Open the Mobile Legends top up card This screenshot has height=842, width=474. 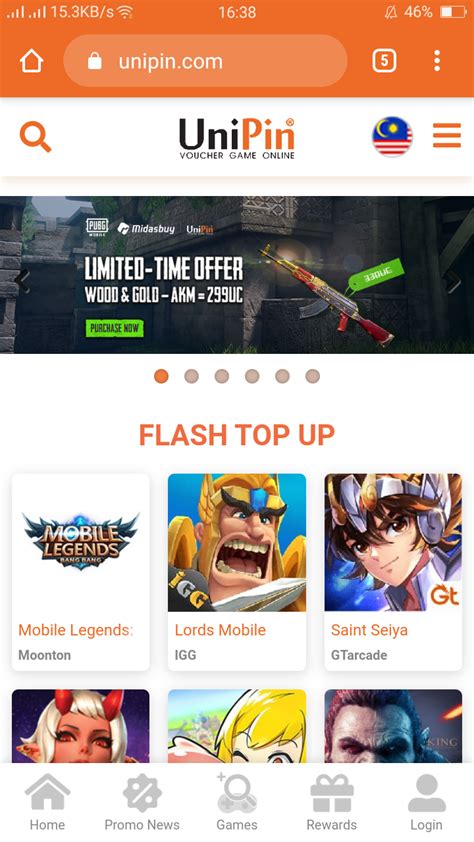(x=81, y=572)
